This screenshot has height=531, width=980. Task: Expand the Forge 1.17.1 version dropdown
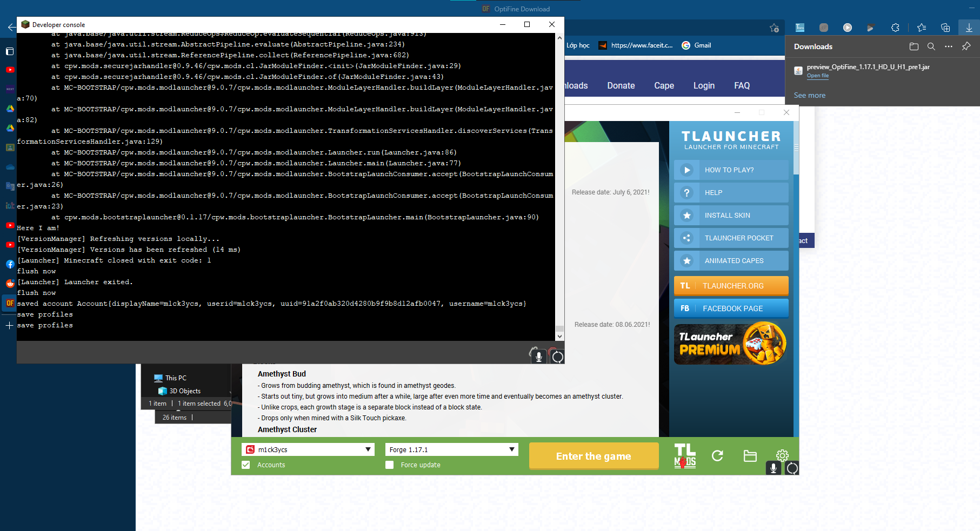(511, 449)
